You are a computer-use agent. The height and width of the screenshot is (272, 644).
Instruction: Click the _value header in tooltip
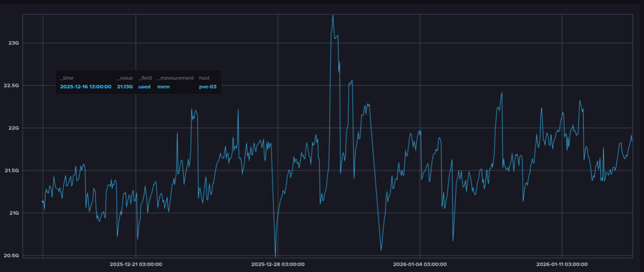125,78
